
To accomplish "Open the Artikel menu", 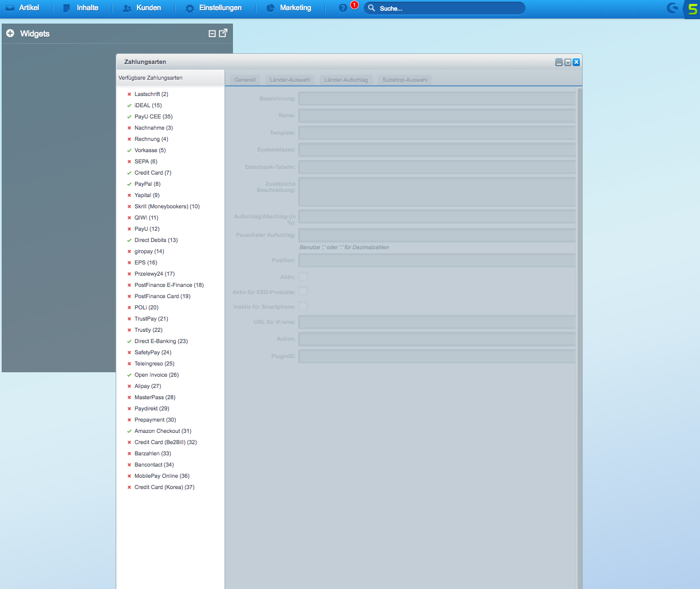I will (23, 8).
